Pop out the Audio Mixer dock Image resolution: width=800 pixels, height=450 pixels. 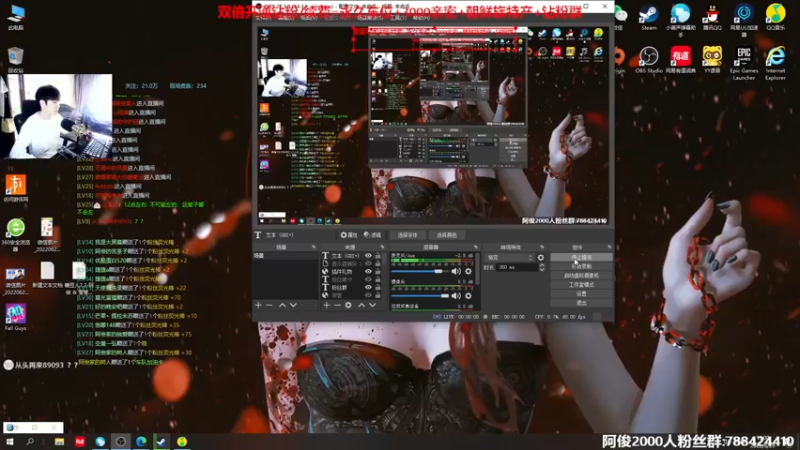(x=476, y=247)
